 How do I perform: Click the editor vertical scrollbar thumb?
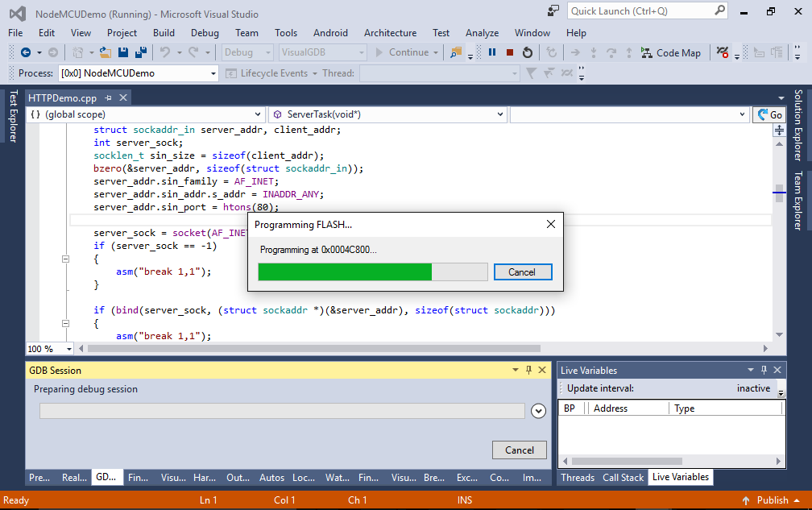tap(780, 193)
